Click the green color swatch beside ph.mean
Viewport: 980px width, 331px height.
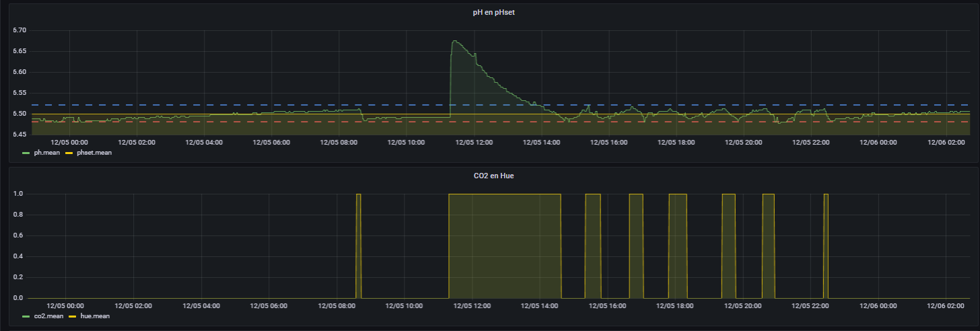click(x=26, y=153)
